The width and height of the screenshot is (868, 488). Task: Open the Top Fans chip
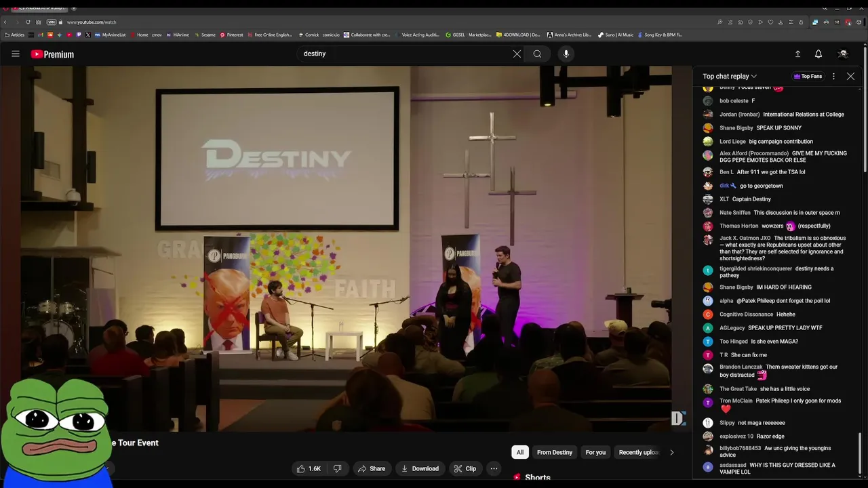tap(808, 76)
